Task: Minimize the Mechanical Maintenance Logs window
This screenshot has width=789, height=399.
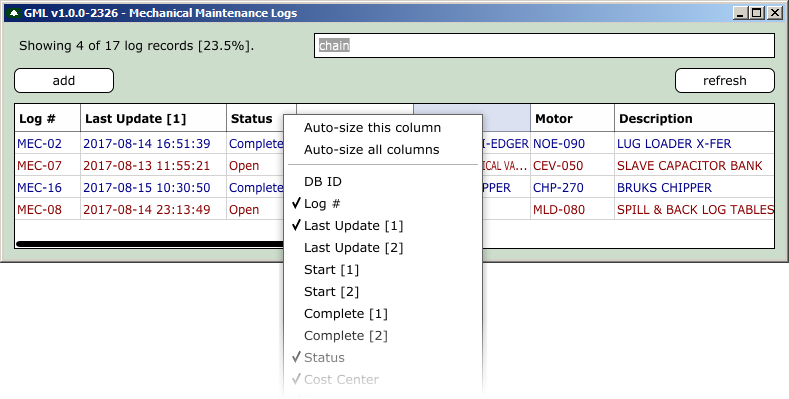Action: [x=740, y=13]
